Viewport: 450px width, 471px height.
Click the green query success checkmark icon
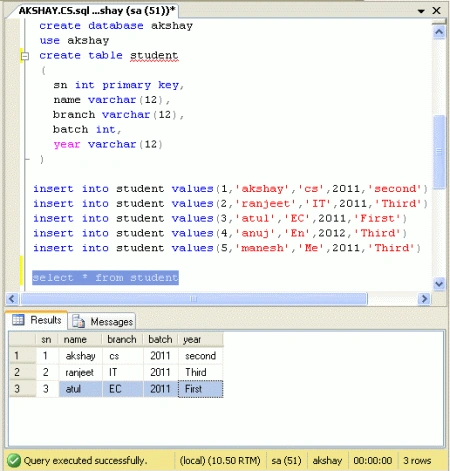[14, 461]
